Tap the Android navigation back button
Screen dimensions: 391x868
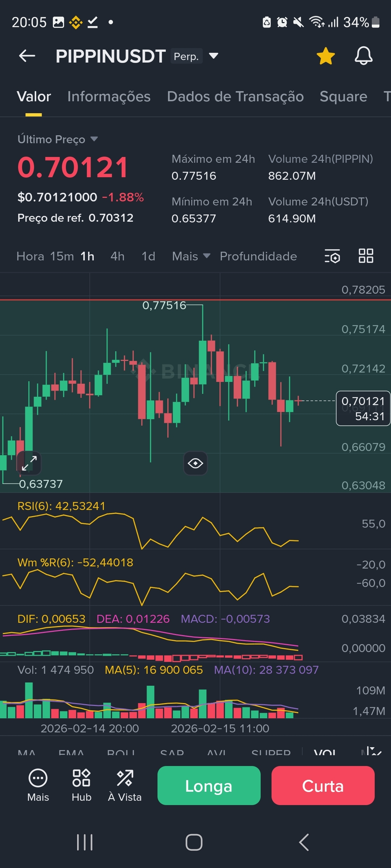pos(304,842)
